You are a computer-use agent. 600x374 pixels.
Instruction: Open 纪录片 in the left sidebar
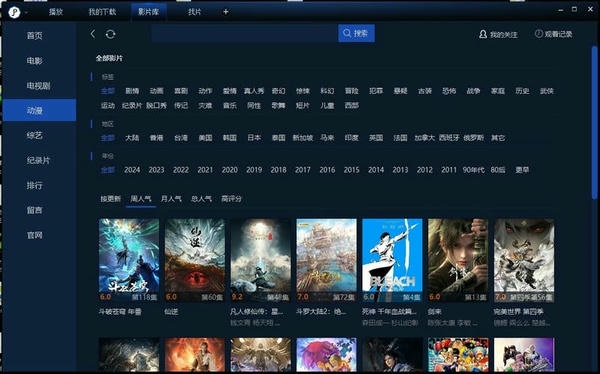click(x=39, y=160)
